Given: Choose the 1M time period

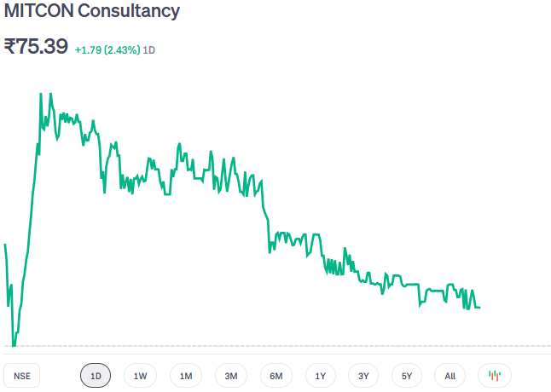Looking at the screenshot, I should (186, 375).
